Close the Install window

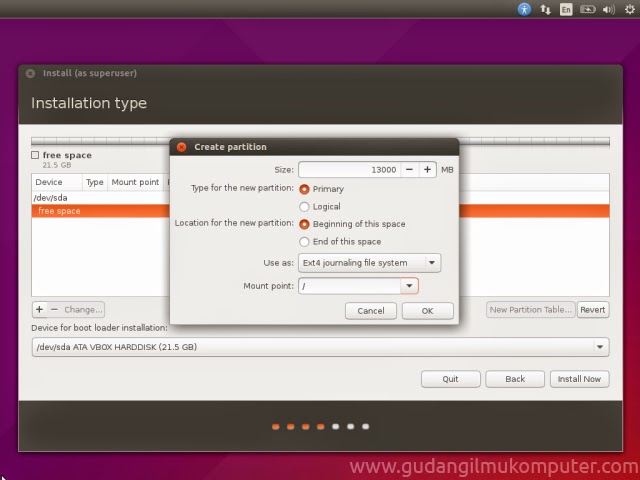click(x=30, y=73)
